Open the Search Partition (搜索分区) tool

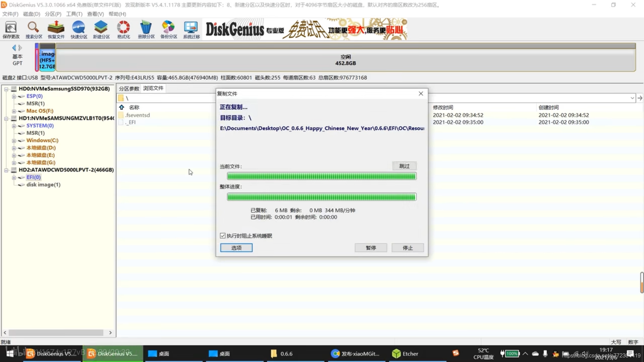34,29
